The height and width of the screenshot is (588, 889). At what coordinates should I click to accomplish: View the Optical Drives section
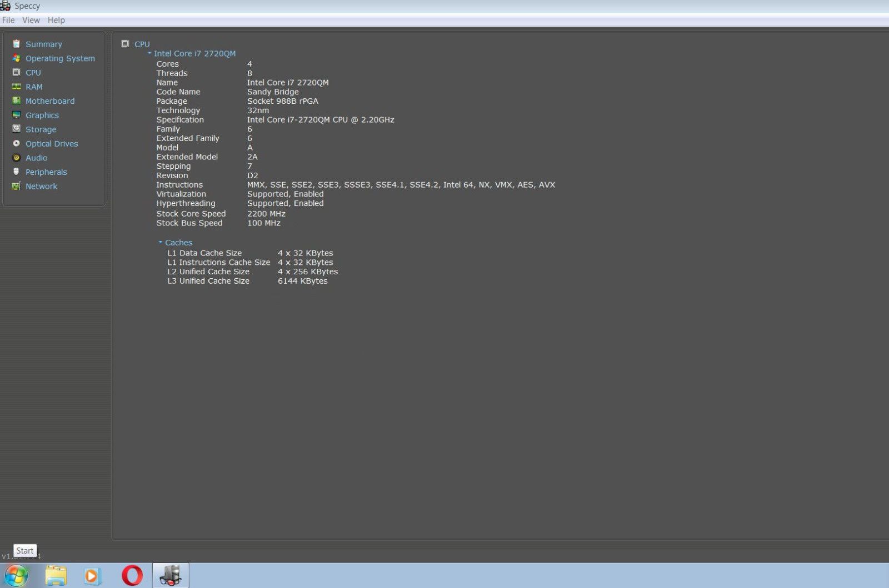coord(52,144)
